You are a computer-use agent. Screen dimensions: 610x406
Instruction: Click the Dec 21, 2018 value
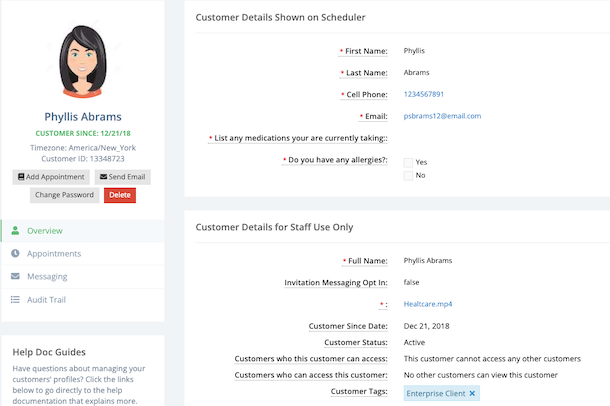pyautogui.click(x=426, y=326)
